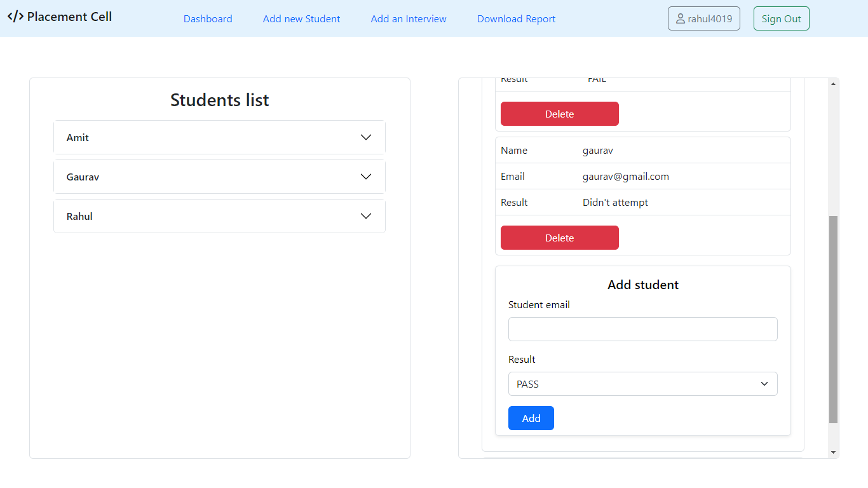This screenshot has height=488, width=868.
Task: Click the gaurav@gmail.com email value
Action: (x=626, y=177)
